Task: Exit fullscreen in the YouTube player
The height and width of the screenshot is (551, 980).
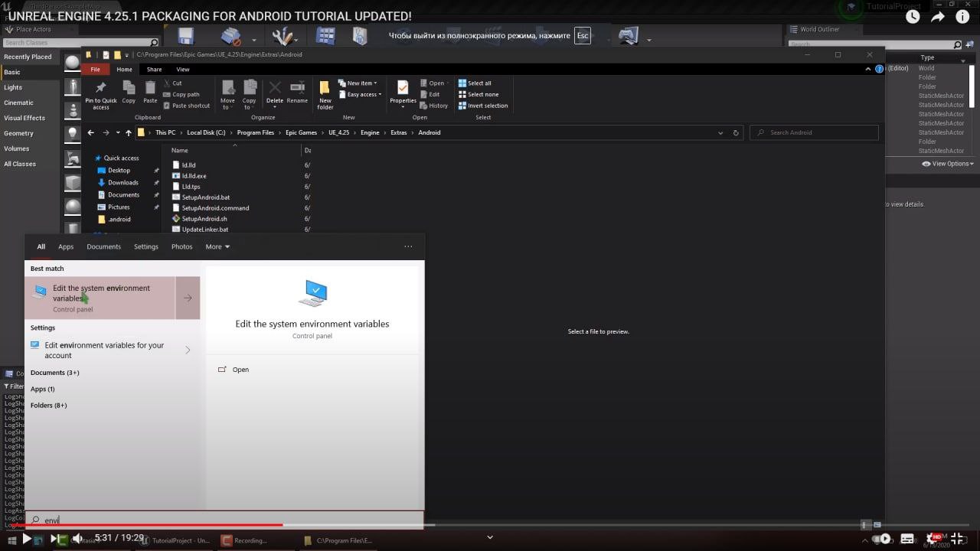Action: pos(959,539)
